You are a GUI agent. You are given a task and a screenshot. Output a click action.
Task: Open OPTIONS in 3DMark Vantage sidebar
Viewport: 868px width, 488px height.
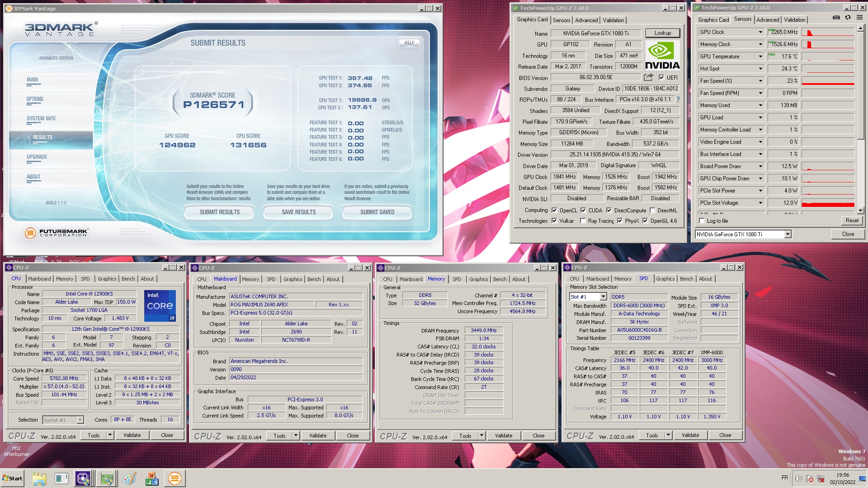tap(35, 99)
